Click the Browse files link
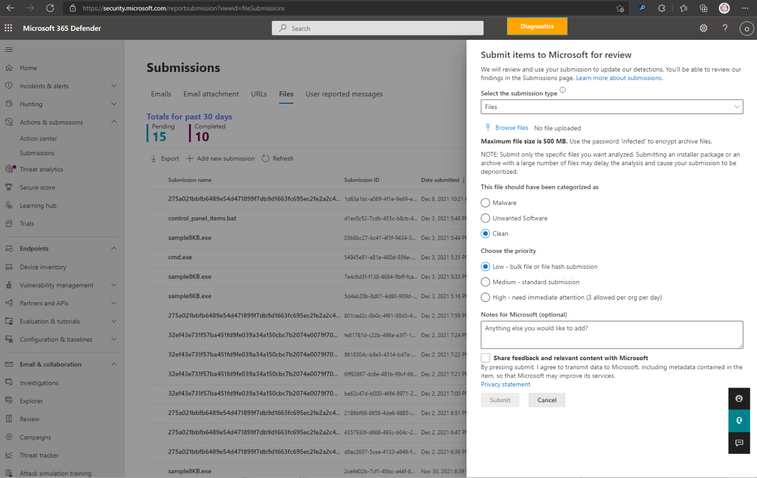 [x=511, y=127]
